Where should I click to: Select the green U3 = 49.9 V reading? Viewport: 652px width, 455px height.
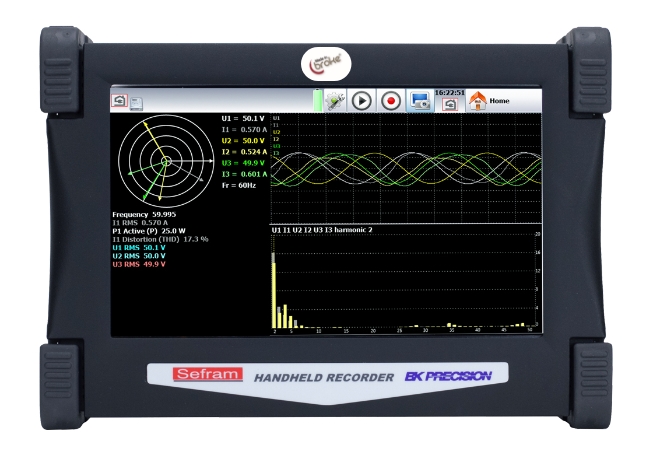coord(242,163)
